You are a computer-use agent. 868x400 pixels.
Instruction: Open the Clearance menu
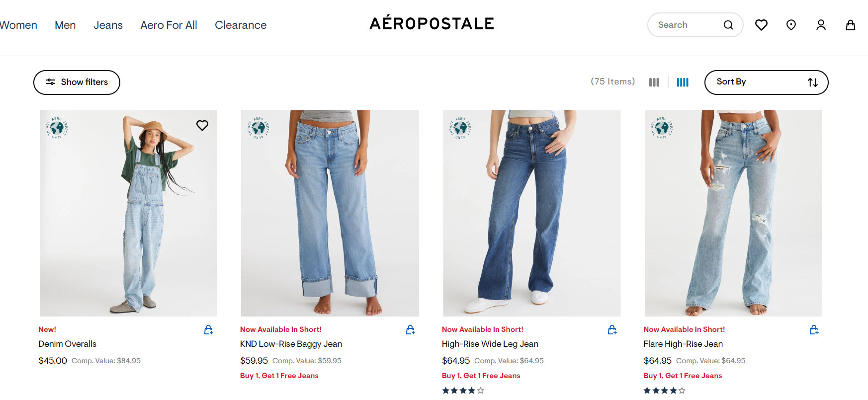[241, 25]
